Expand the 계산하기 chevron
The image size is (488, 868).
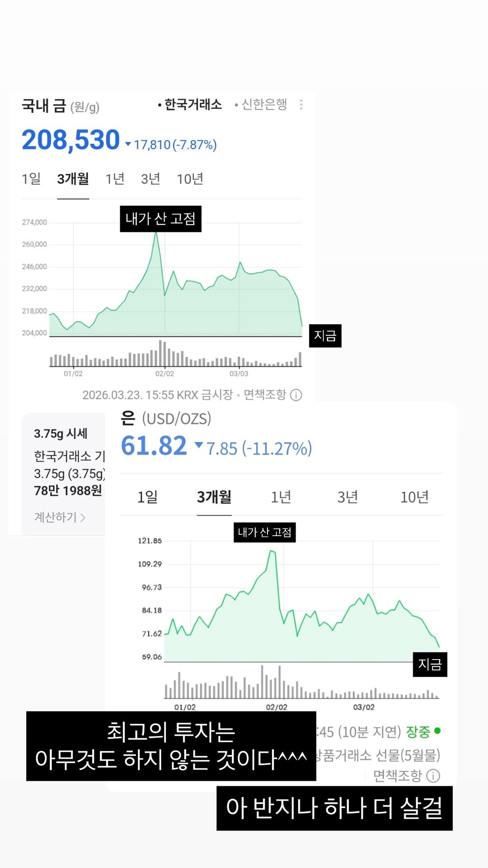83,518
